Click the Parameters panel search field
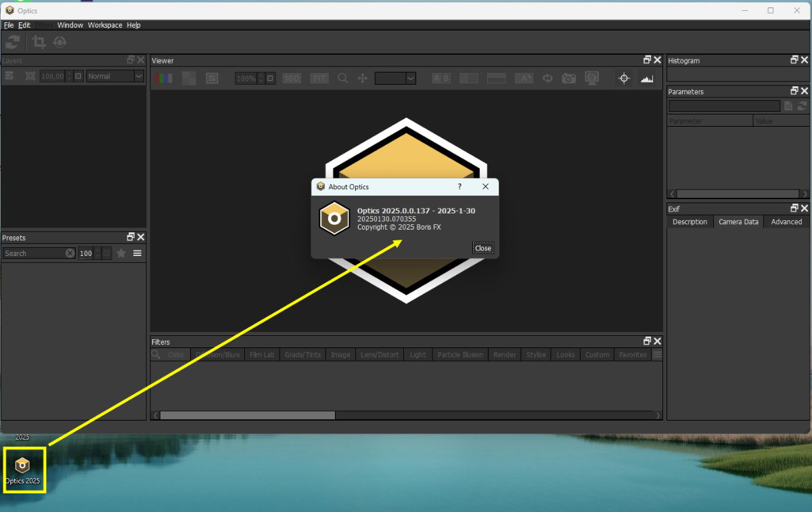The width and height of the screenshot is (812, 512). pyautogui.click(x=724, y=106)
